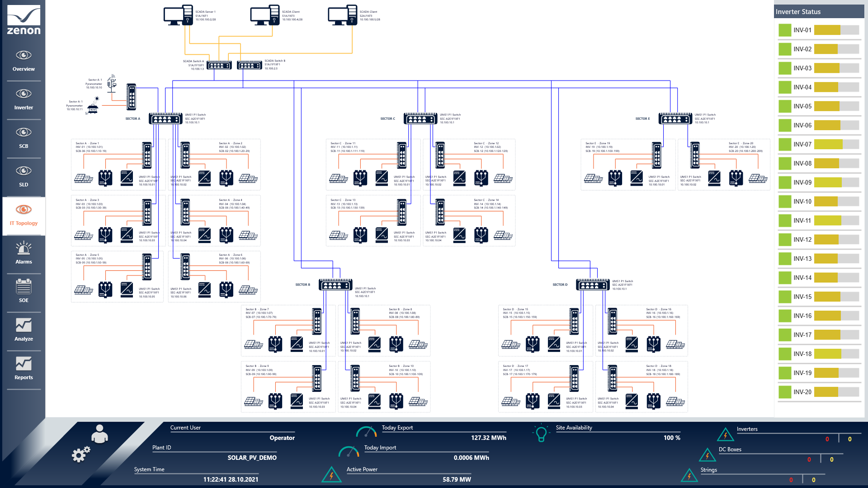The width and height of the screenshot is (868, 488).
Task: Click the Sector A Pyranometer weather station
Action: [111, 84]
